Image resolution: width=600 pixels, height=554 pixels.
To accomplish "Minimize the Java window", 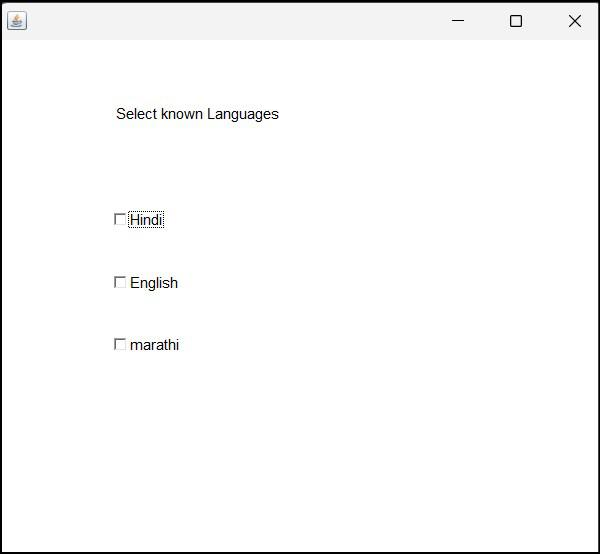I will click(458, 21).
